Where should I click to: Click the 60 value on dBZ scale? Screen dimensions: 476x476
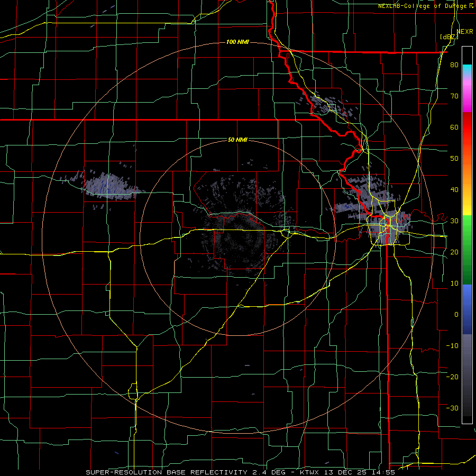[x=454, y=127]
